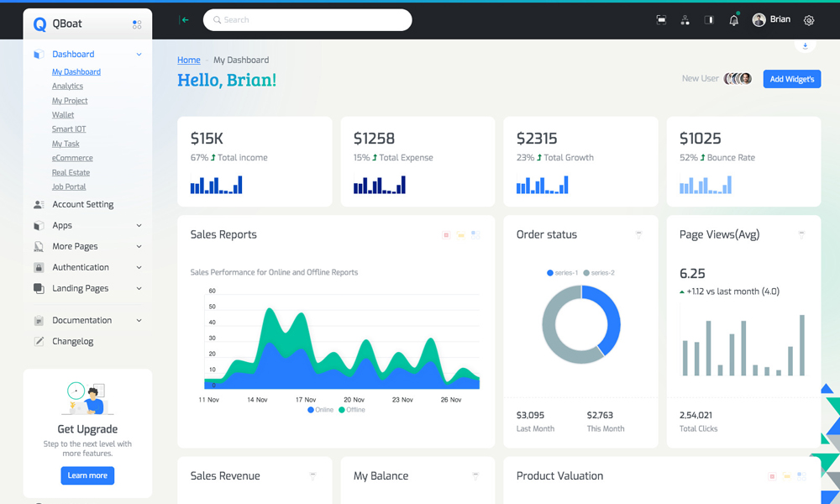840x504 pixels.
Task: Toggle the dark/light theme icon in header
Action: pos(709,20)
